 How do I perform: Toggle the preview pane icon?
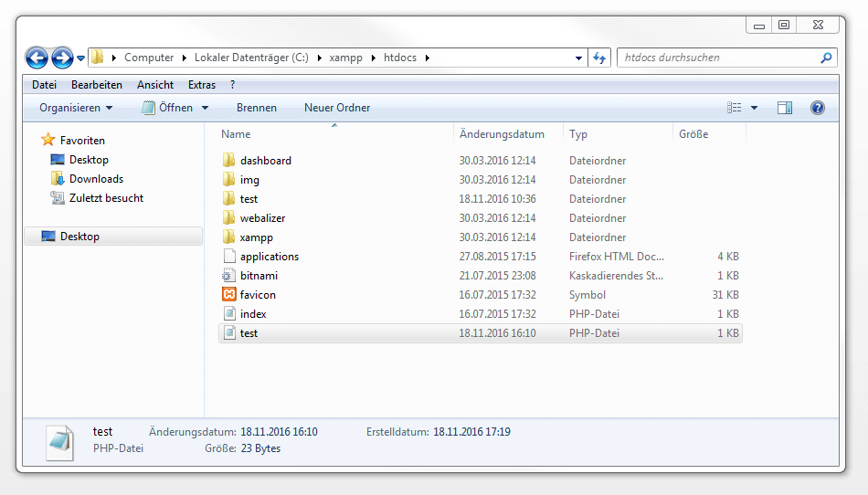(x=785, y=107)
